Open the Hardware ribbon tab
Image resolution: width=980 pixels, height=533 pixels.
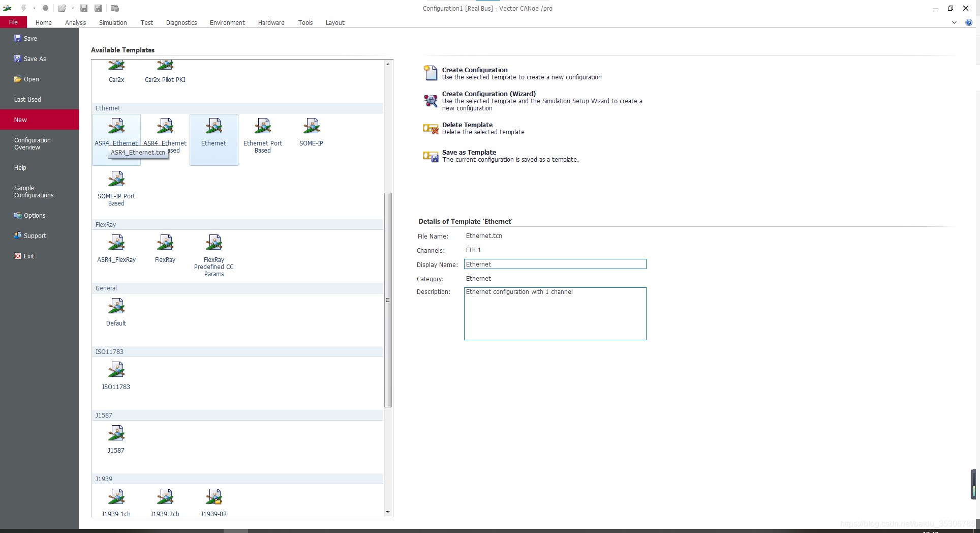pos(271,22)
